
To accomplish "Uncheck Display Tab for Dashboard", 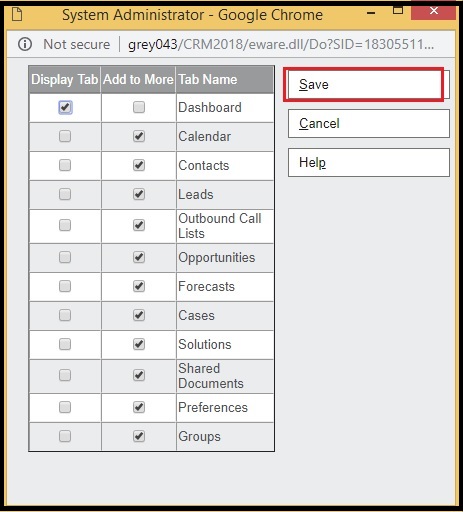I will [x=65, y=107].
